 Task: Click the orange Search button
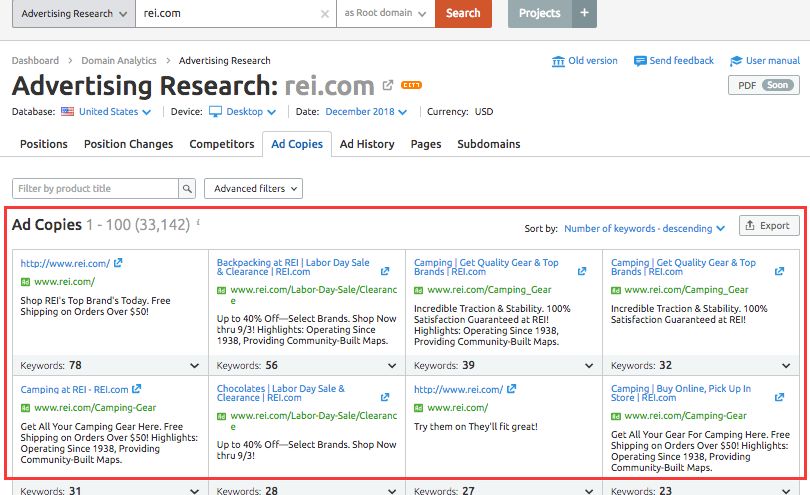(x=463, y=13)
